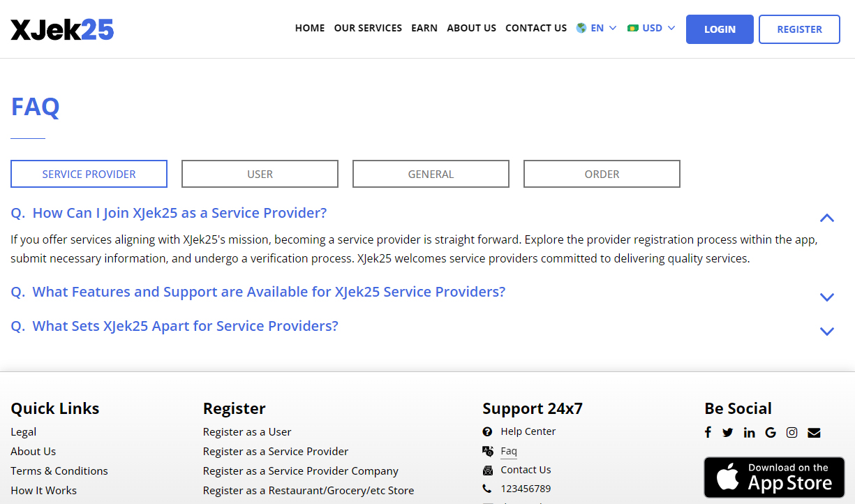Click the LOGIN button
Image resolution: width=855 pixels, height=504 pixels.
[720, 29]
